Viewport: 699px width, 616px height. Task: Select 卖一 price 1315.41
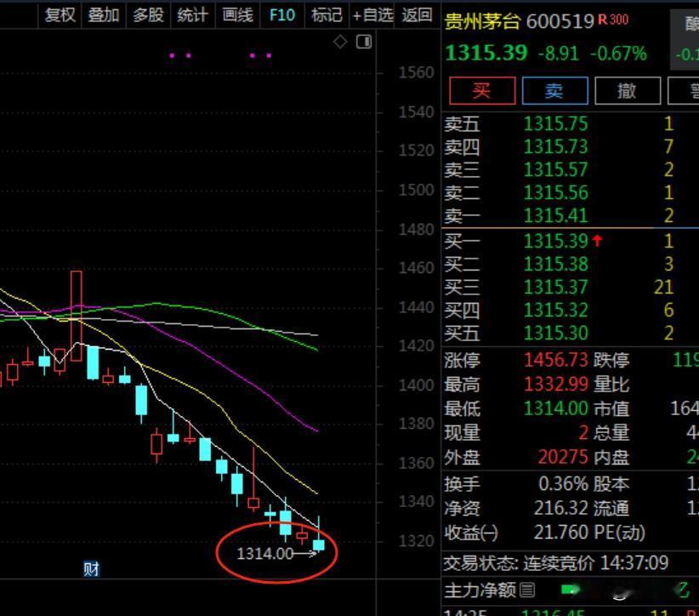[556, 216]
